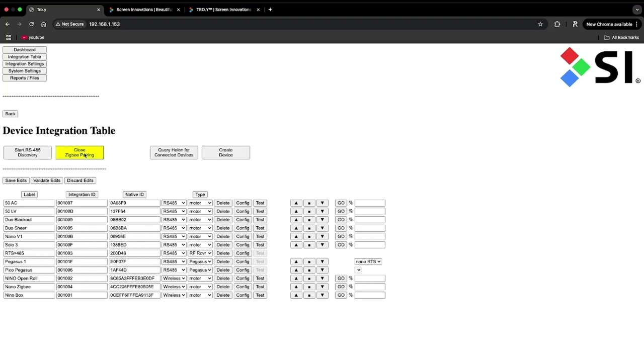Open the Chrome apps grid

(9, 38)
